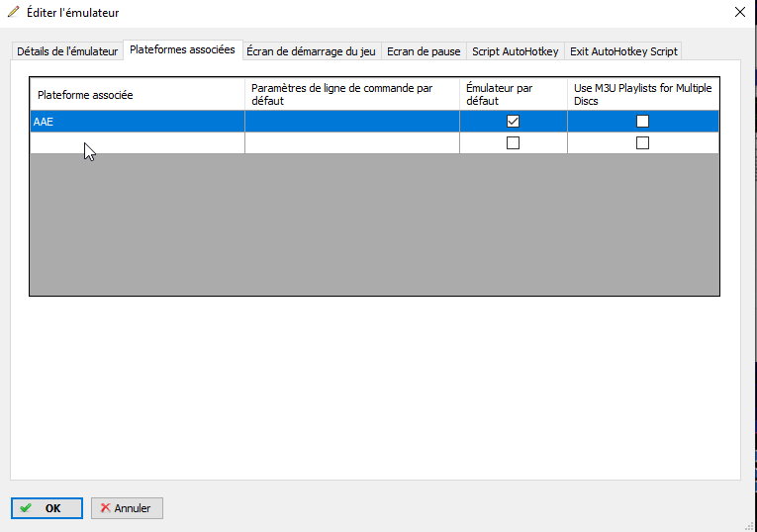Tick M3U Playlists checkbox in empty row

click(642, 143)
